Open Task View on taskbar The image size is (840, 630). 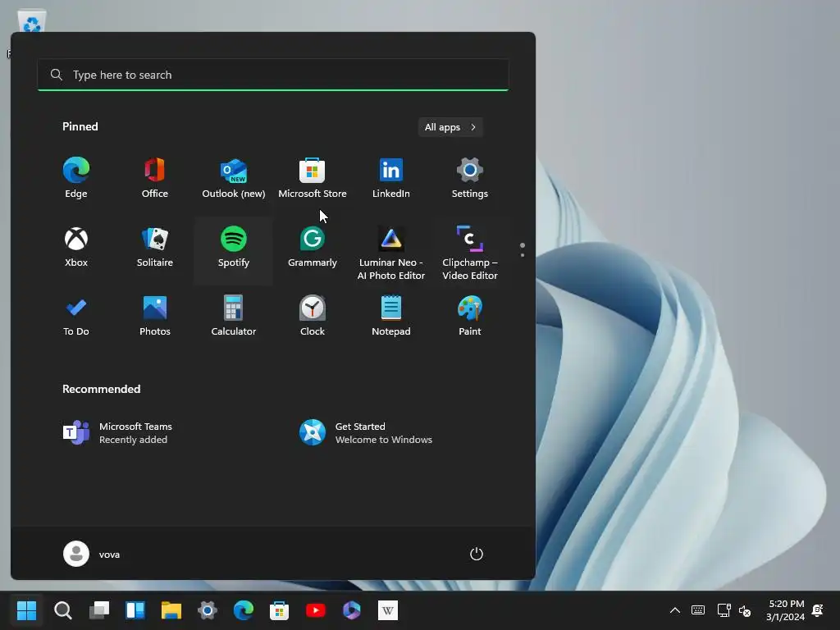click(99, 610)
